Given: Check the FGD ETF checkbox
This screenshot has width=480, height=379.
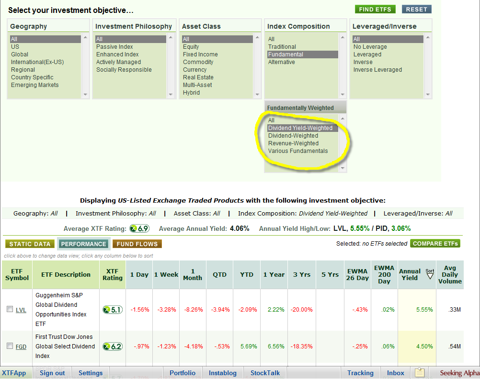Looking at the screenshot, I should (10, 346).
